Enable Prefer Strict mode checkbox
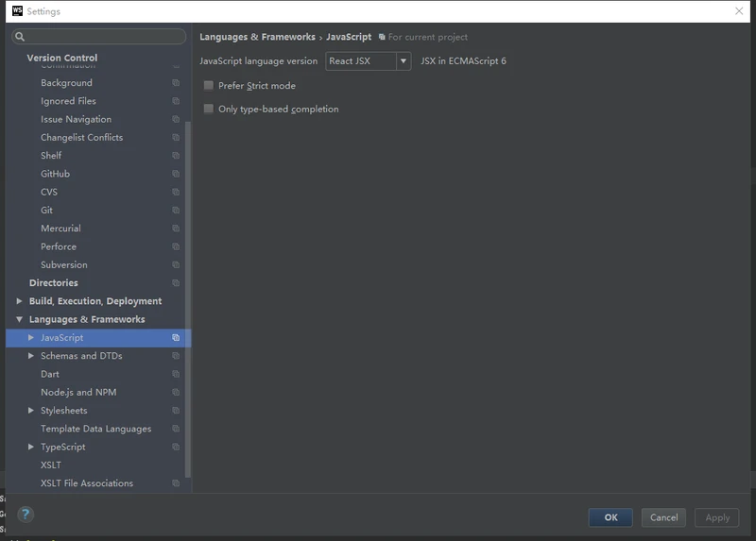Viewport: 756px width, 541px height. pos(209,86)
